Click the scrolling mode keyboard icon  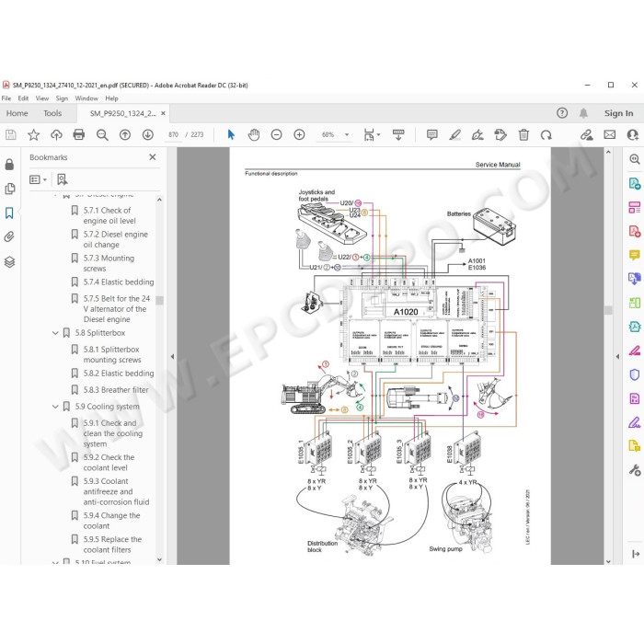(398, 134)
